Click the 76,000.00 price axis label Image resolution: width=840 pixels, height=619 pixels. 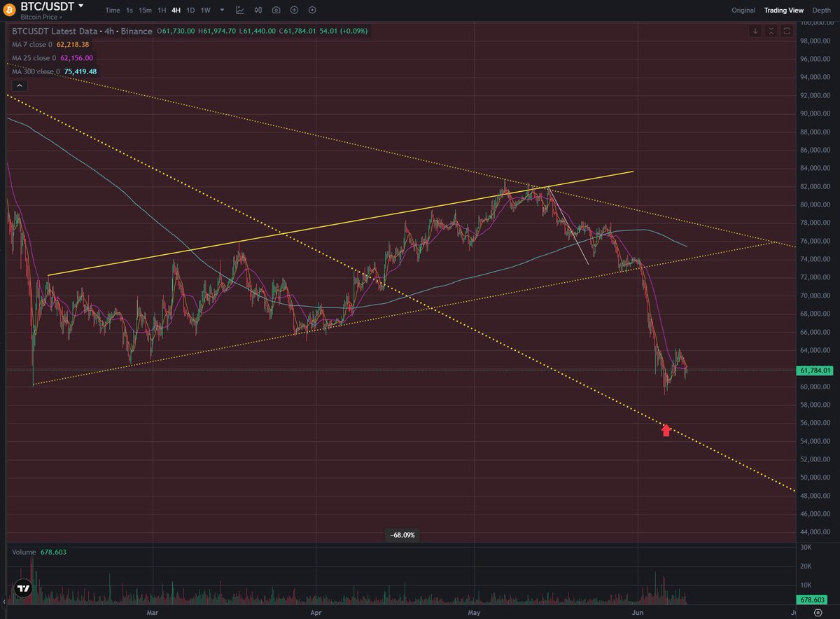(x=816, y=241)
